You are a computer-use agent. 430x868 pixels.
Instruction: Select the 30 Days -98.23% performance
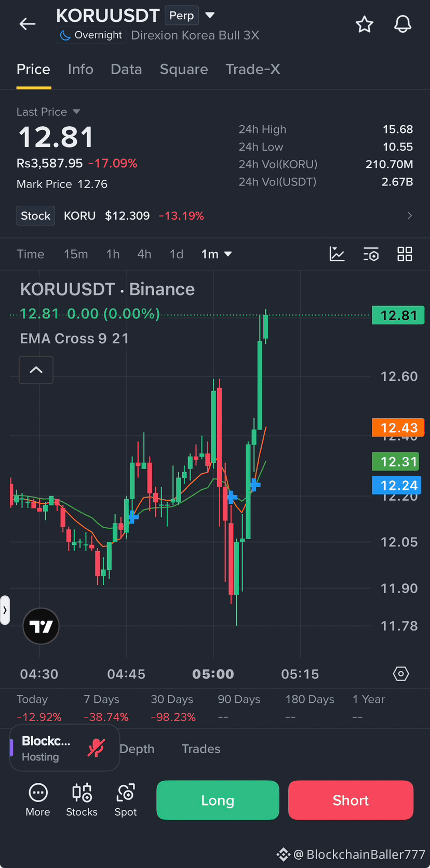click(x=173, y=708)
